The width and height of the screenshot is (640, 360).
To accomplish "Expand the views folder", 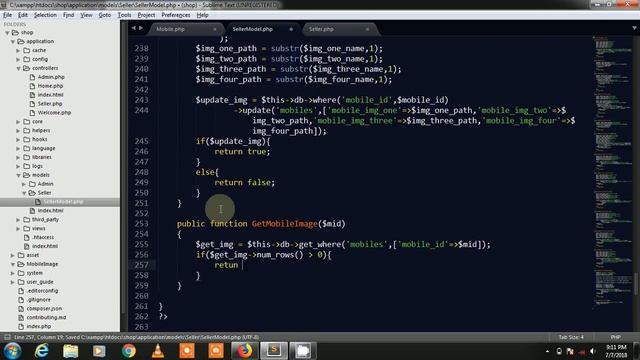I will click(18, 229).
